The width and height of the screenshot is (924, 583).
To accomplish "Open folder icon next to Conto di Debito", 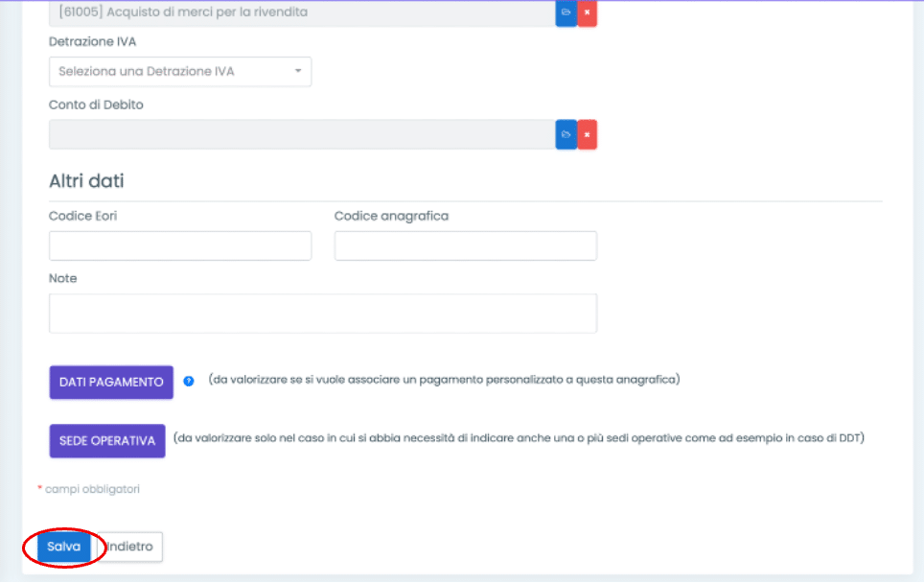I will [x=566, y=134].
